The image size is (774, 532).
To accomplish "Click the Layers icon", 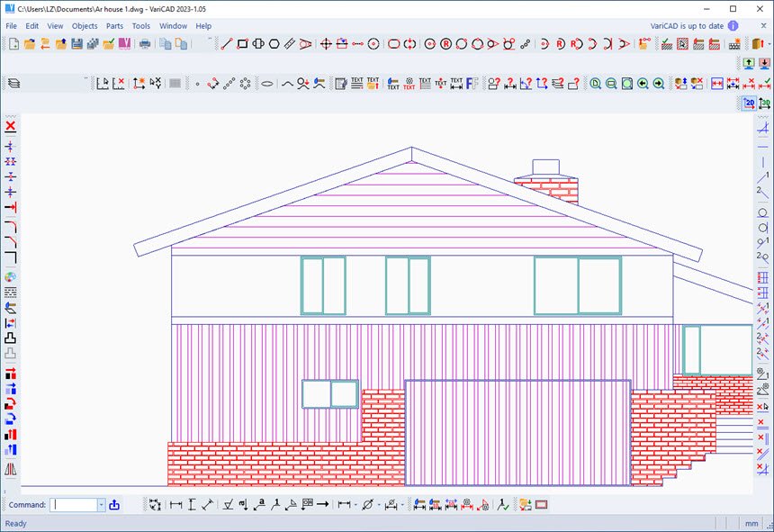I will click(14, 84).
